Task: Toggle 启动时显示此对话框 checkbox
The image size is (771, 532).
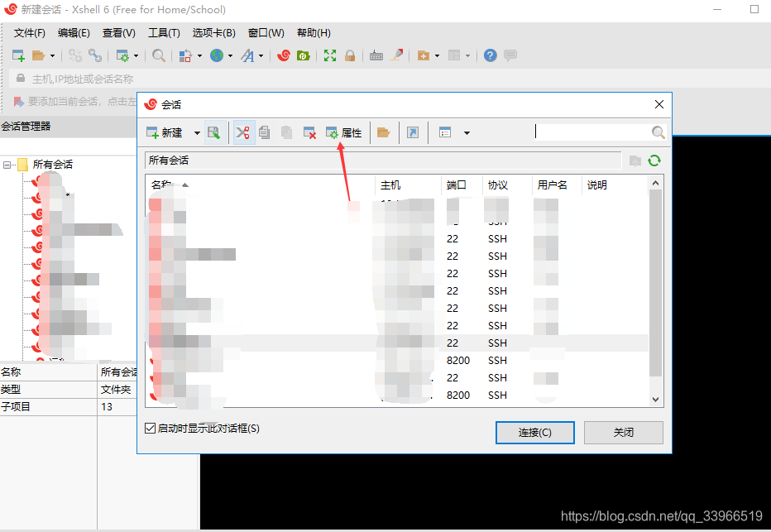Action: point(151,429)
